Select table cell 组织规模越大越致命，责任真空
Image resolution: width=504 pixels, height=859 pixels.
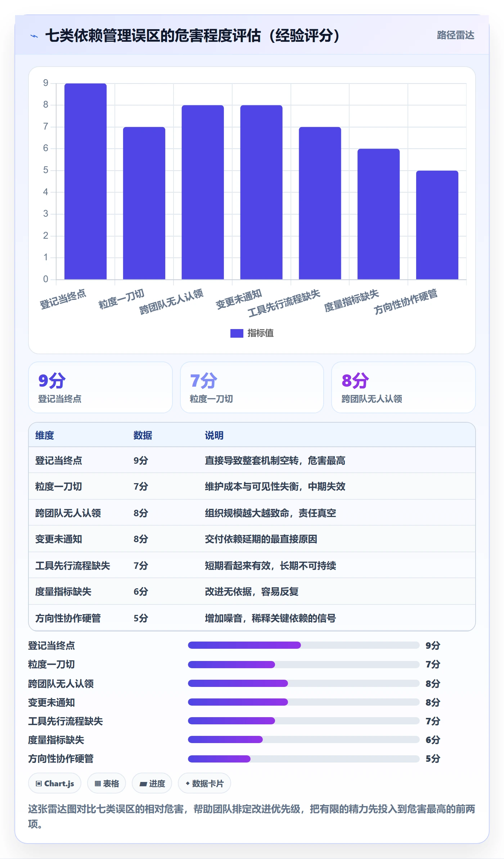pos(270,513)
